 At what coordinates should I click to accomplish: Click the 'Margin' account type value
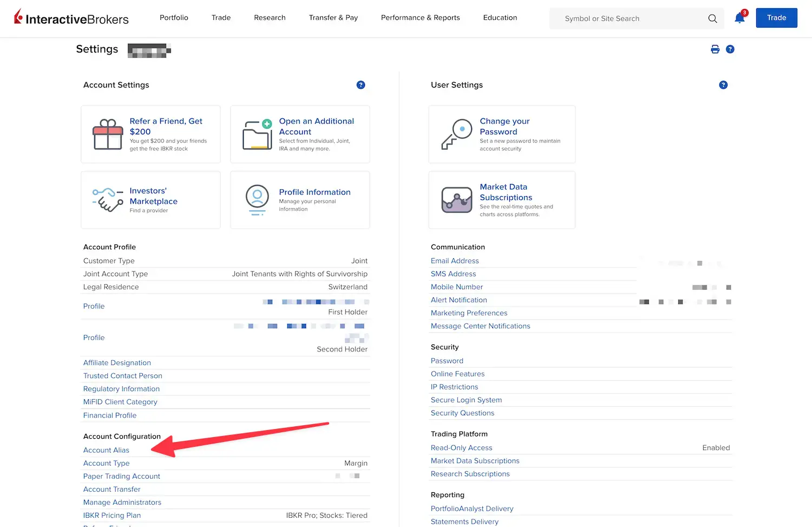pyautogui.click(x=356, y=463)
